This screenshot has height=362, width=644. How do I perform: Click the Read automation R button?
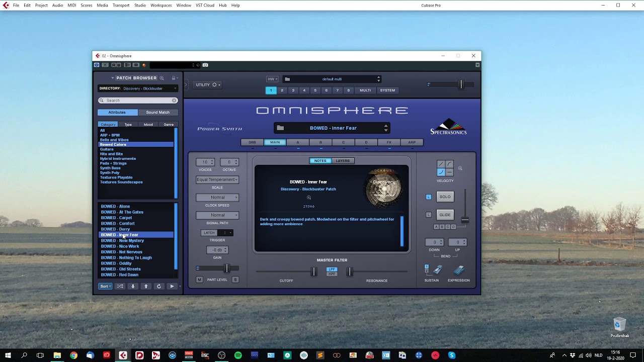[x=114, y=65]
